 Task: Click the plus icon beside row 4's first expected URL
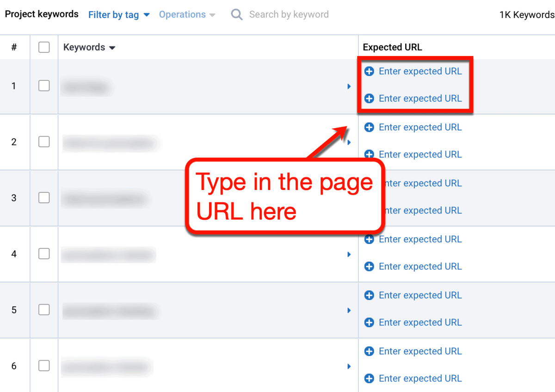pos(369,239)
